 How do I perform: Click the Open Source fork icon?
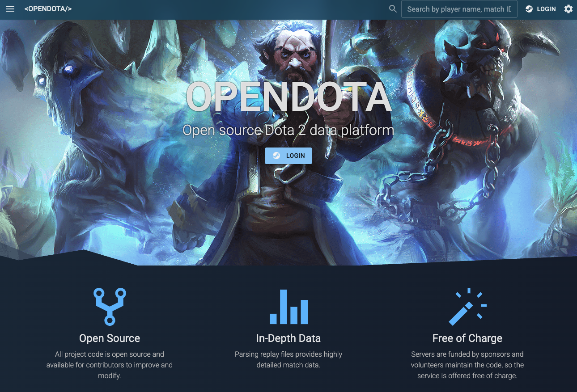(110, 306)
